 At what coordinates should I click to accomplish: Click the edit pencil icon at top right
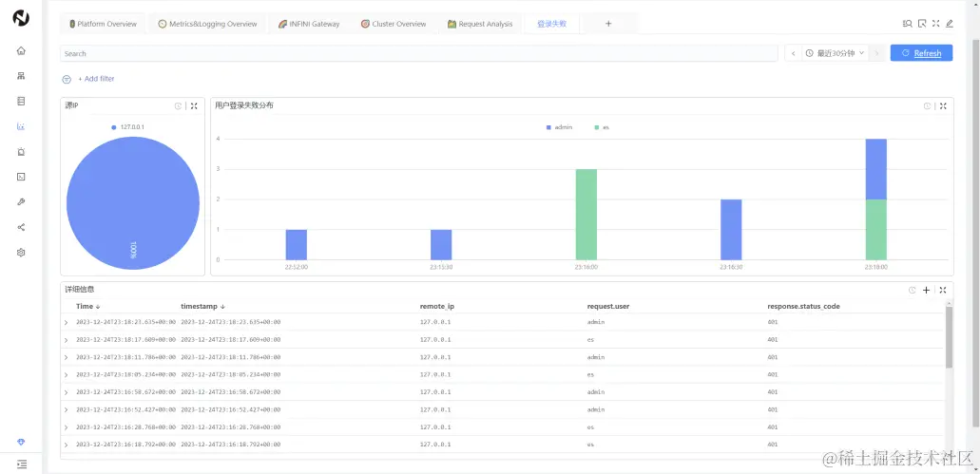[x=950, y=24]
